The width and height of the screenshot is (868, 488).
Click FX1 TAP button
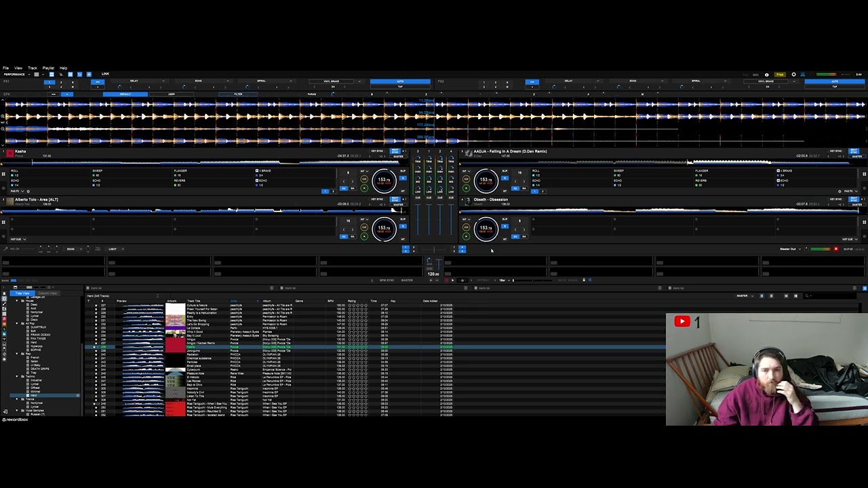click(400, 87)
